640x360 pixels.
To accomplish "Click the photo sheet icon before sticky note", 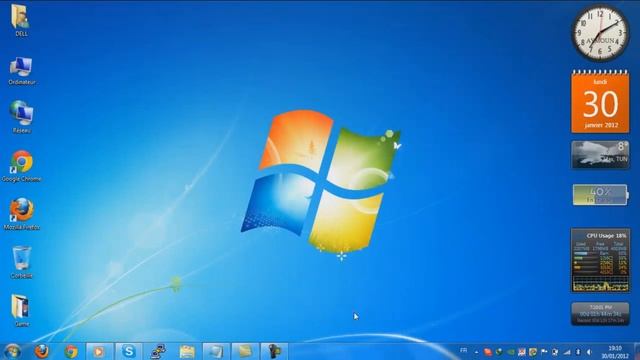I will coord(216,351).
